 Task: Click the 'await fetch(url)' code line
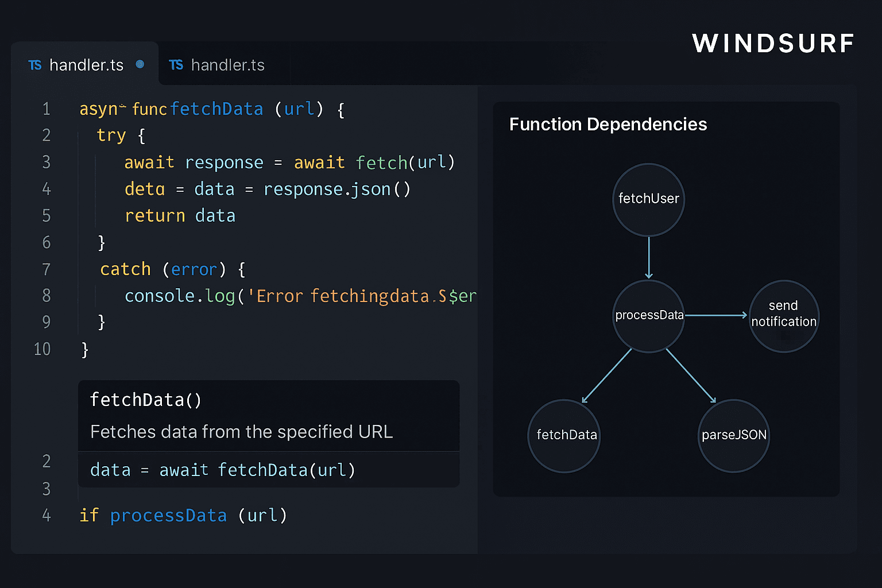click(x=290, y=163)
